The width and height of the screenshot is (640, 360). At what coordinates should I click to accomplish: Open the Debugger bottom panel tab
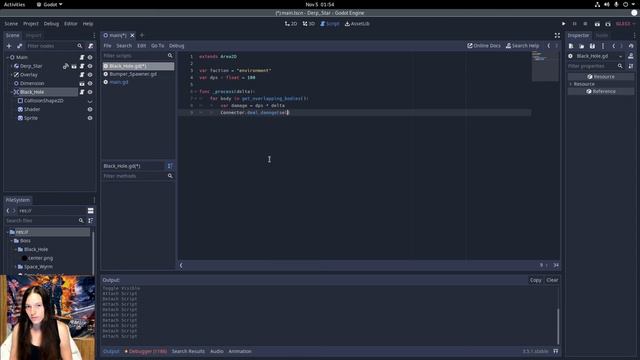pos(145,351)
